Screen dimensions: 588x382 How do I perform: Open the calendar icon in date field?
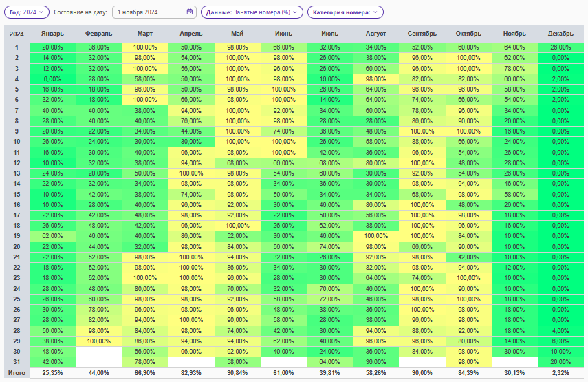click(190, 12)
